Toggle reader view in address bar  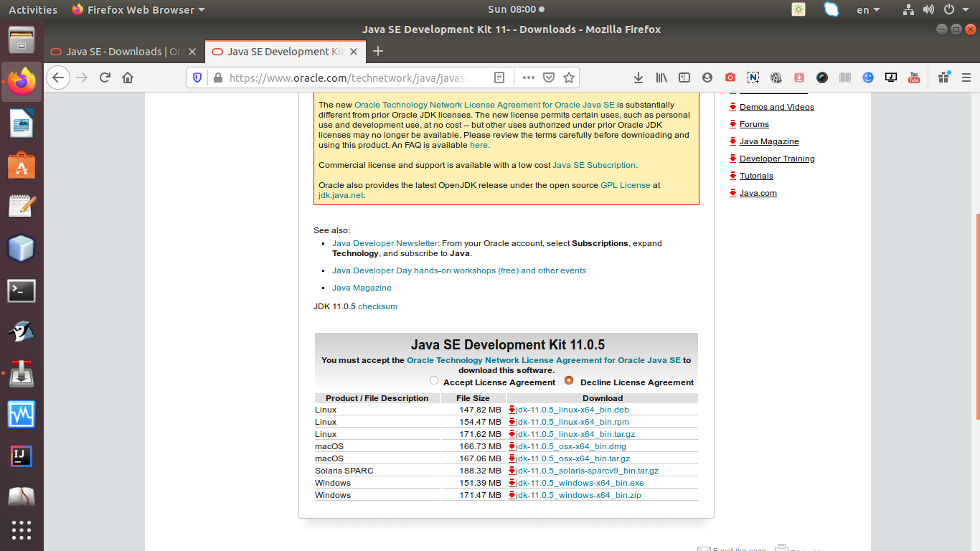[x=500, y=77]
